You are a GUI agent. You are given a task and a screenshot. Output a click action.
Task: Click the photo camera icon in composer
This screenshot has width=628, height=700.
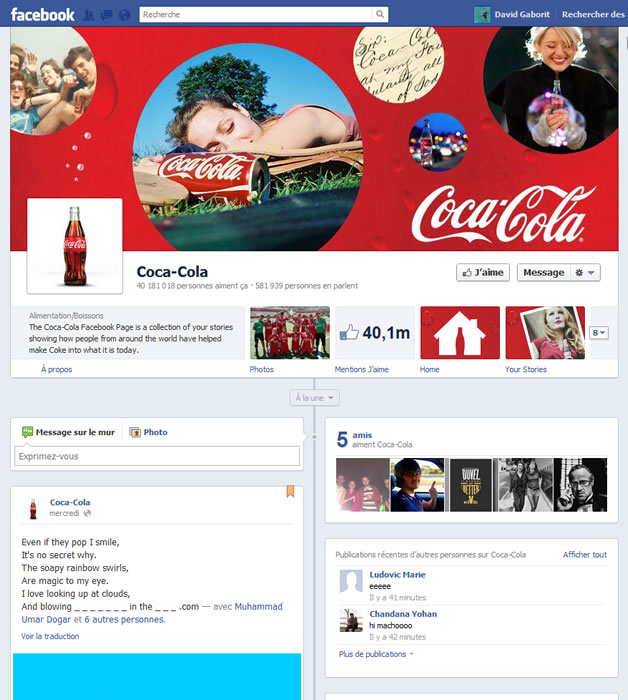point(135,432)
